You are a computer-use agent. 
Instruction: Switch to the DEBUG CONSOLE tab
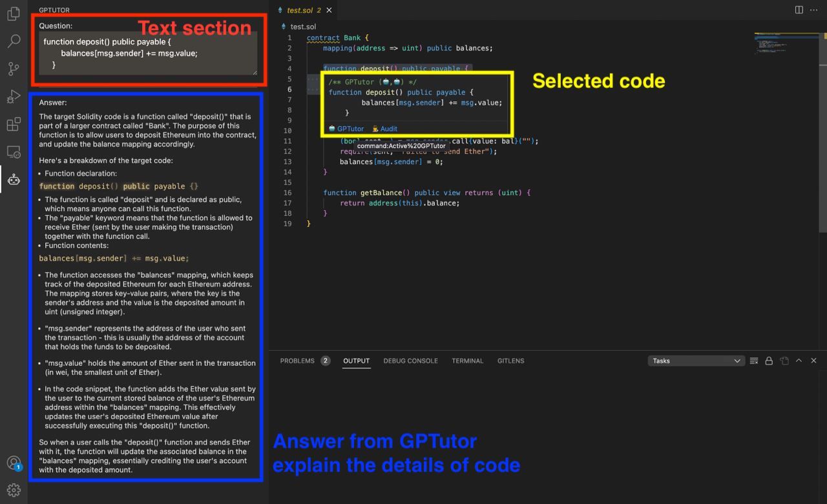(x=410, y=361)
